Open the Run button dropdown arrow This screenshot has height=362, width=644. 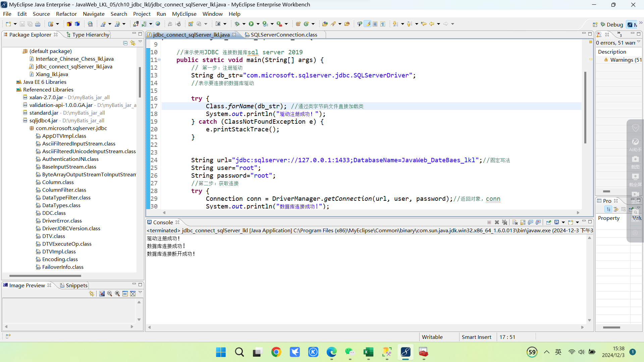pos(258,24)
